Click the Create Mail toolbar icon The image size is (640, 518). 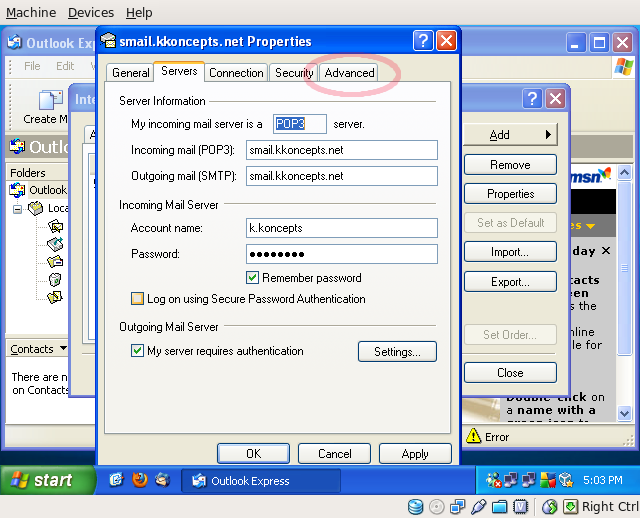50,100
